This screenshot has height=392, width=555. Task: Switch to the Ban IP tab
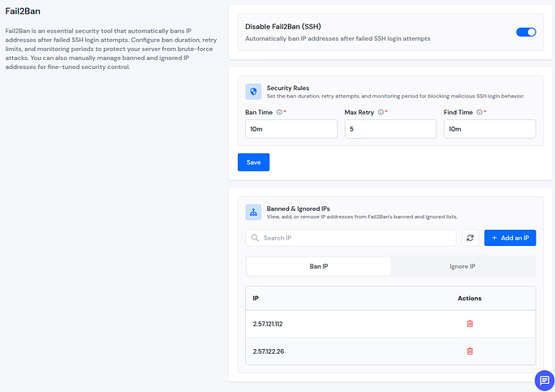(x=319, y=266)
